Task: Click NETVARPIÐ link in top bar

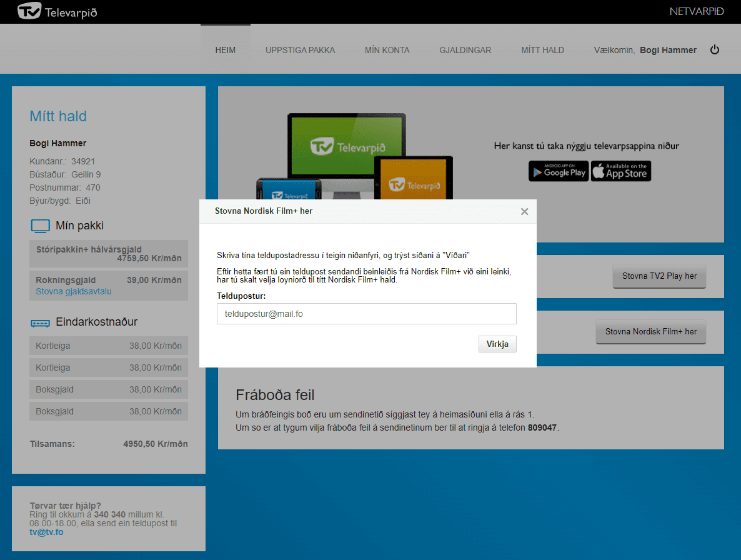Action: [697, 11]
